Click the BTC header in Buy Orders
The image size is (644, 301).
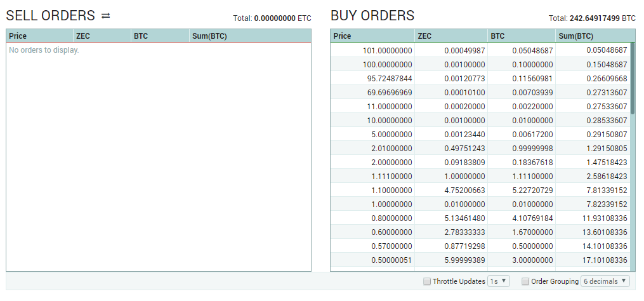[522, 36]
